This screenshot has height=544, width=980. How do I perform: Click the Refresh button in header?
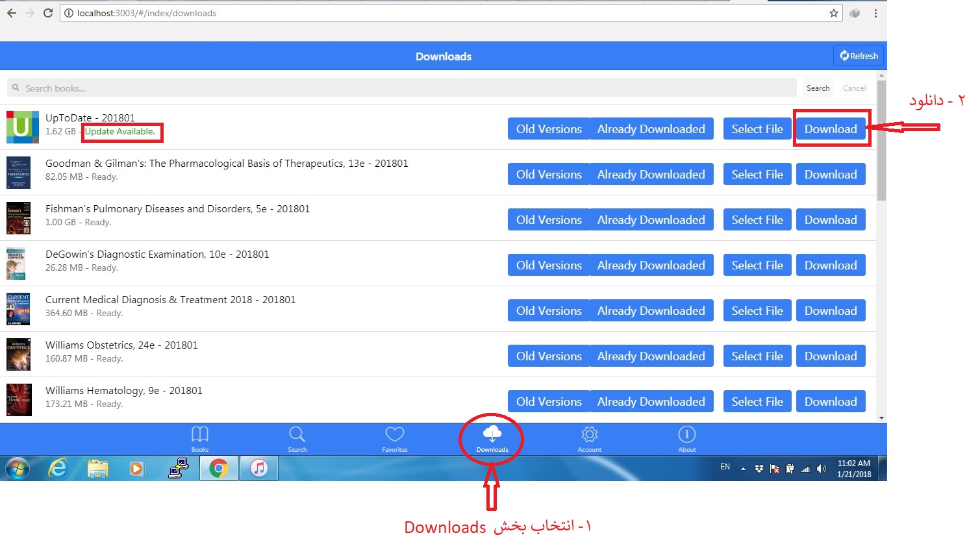click(859, 56)
